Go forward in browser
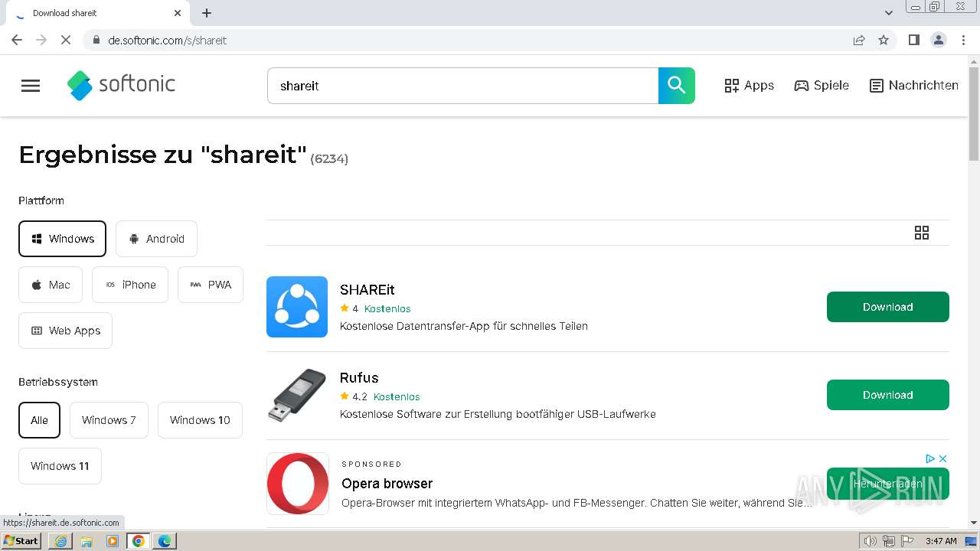The height and width of the screenshot is (551, 980). 41,40
